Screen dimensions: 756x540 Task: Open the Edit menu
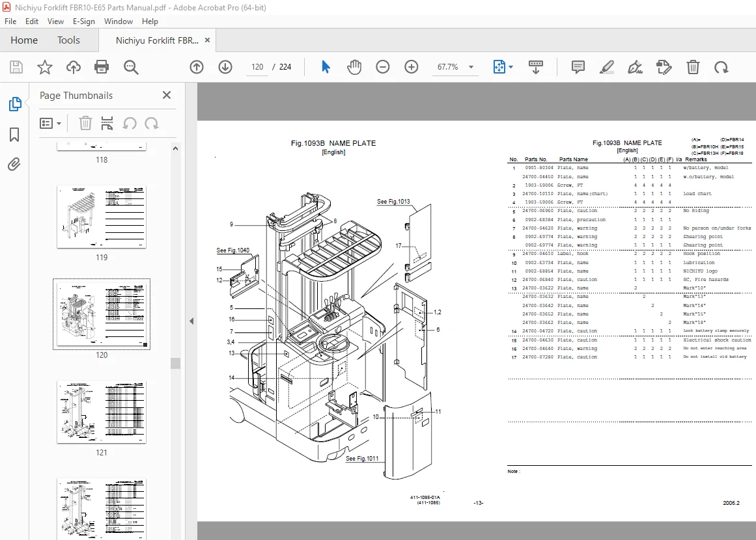[x=32, y=21]
